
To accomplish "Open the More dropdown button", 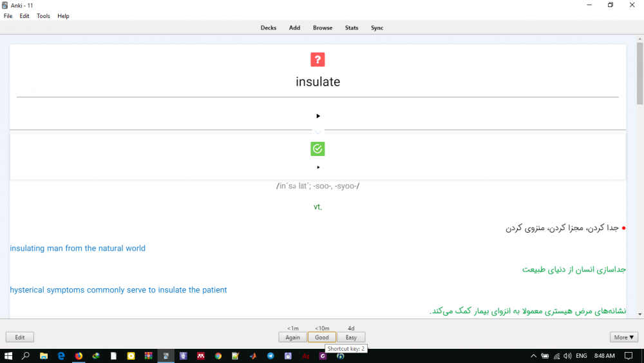I will 624,337.
